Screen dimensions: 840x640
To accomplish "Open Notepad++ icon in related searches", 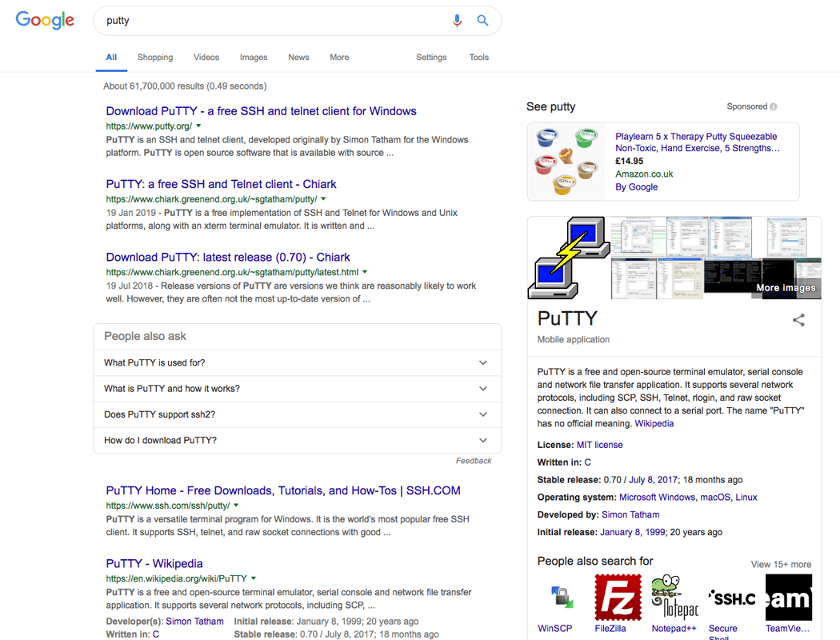I will [x=675, y=597].
